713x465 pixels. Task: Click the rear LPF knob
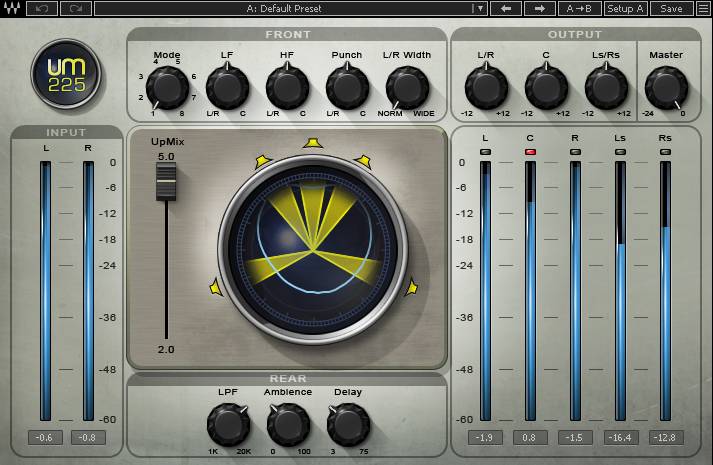(228, 425)
